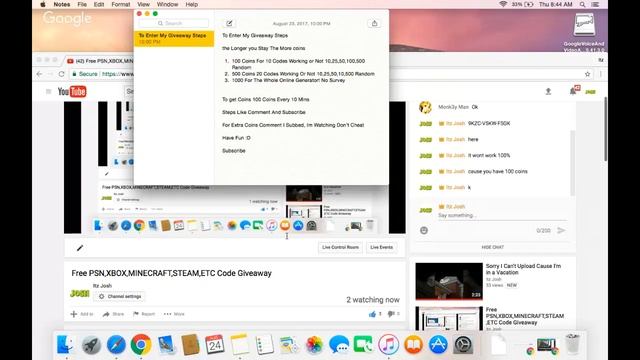Screen dimensions: 640x360
Task: Open Photos from the Dock
Action: [314, 345]
